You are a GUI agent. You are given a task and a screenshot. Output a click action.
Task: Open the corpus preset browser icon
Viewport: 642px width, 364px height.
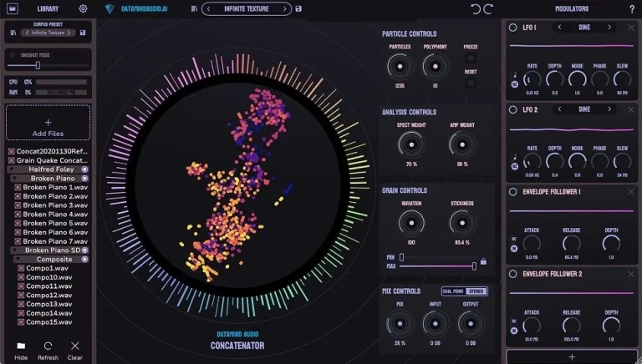[13, 33]
